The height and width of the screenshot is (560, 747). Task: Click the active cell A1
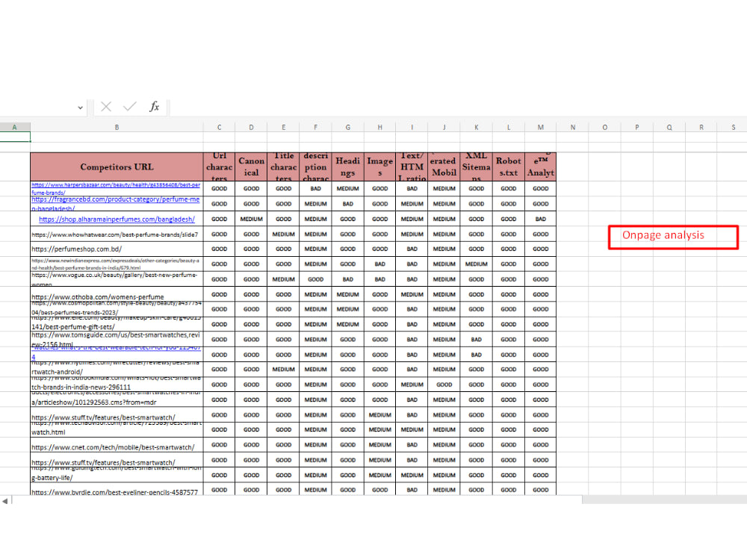[15, 137]
